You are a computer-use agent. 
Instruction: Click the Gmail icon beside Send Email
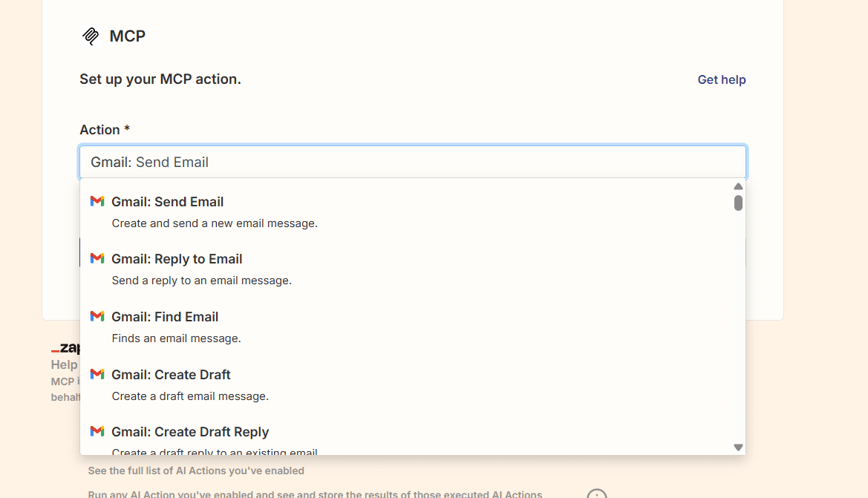97,201
